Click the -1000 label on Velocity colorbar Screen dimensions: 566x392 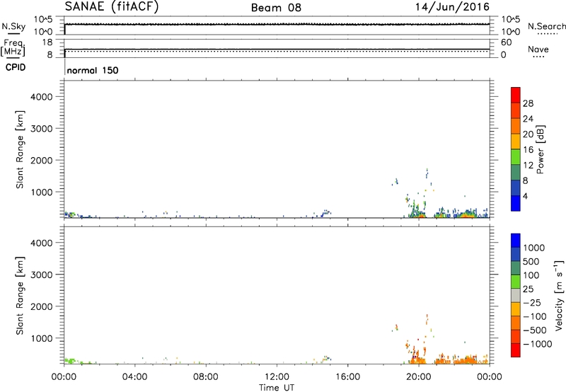(x=538, y=344)
